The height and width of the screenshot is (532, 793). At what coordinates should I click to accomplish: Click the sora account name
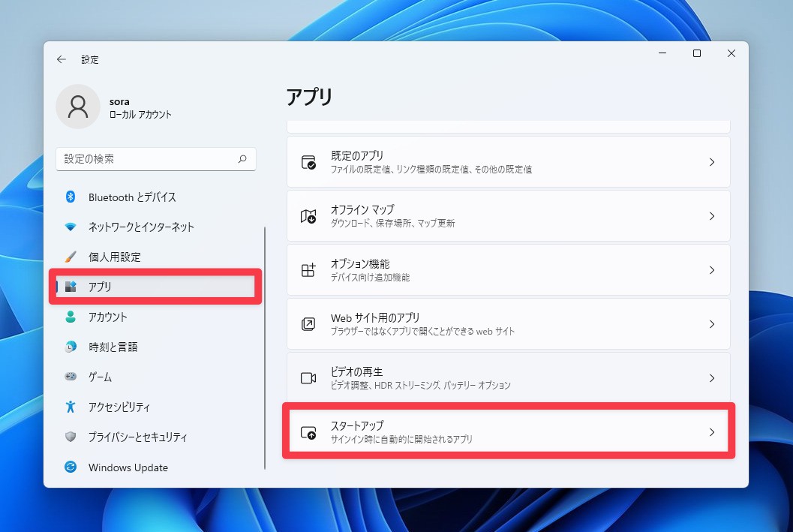pos(119,101)
